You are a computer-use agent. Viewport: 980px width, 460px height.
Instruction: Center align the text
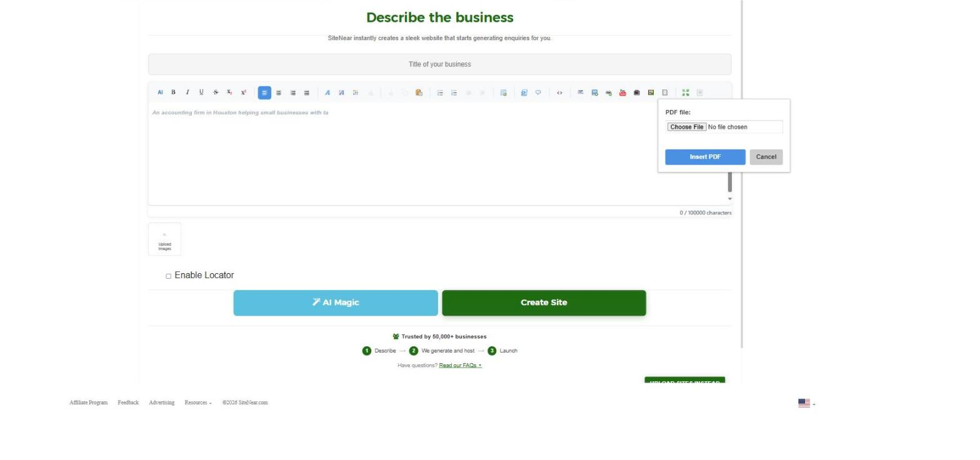(x=279, y=92)
